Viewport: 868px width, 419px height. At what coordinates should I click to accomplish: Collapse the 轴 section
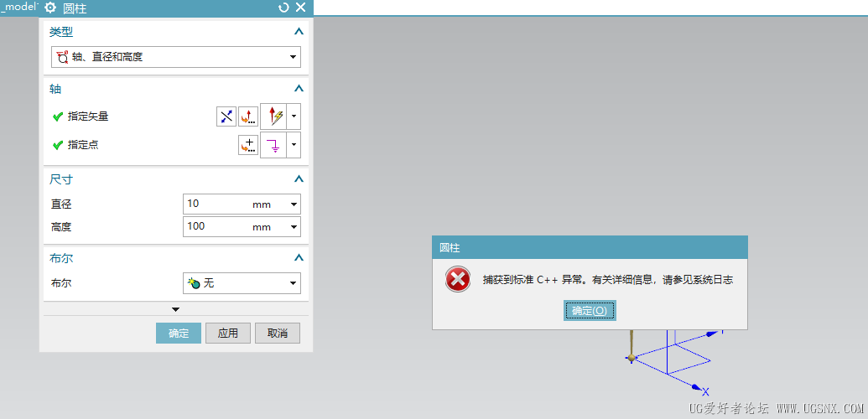pos(299,88)
